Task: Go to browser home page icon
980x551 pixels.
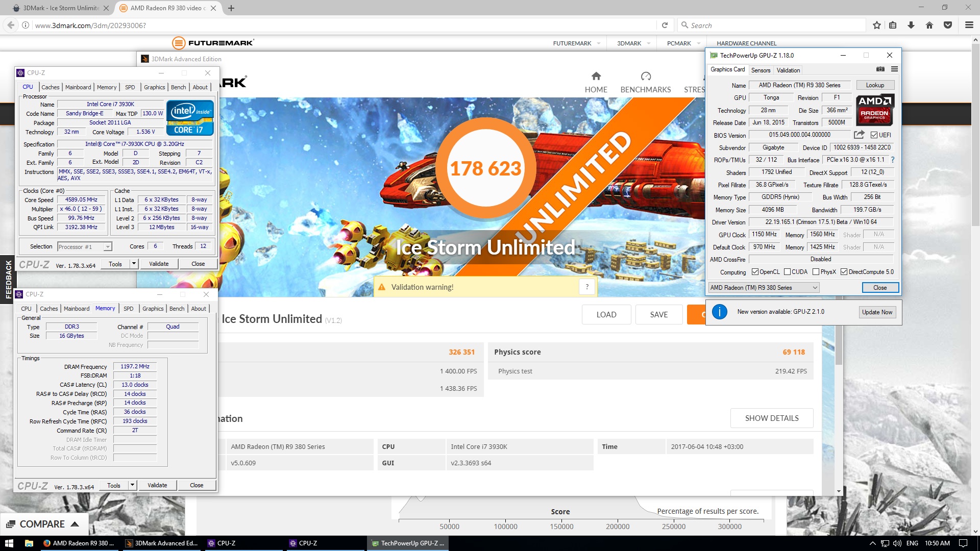Action: point(929,25)
